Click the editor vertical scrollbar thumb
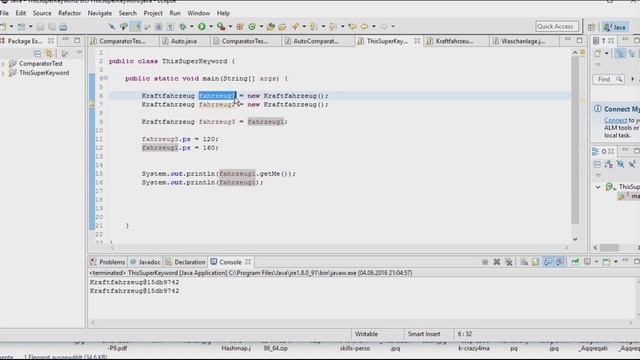The width and height of the screenshot is (640, 360). click(x=575, y=140)
